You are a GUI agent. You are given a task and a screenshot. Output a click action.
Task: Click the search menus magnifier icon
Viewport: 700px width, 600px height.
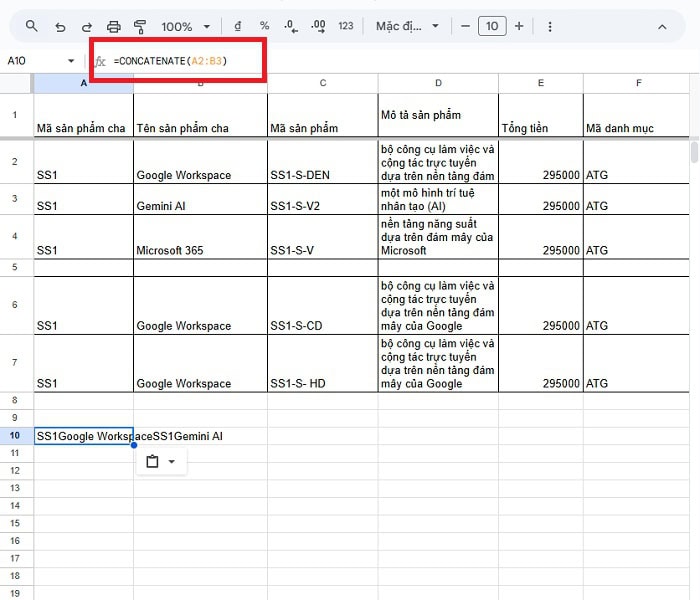(x=32, y=26)
